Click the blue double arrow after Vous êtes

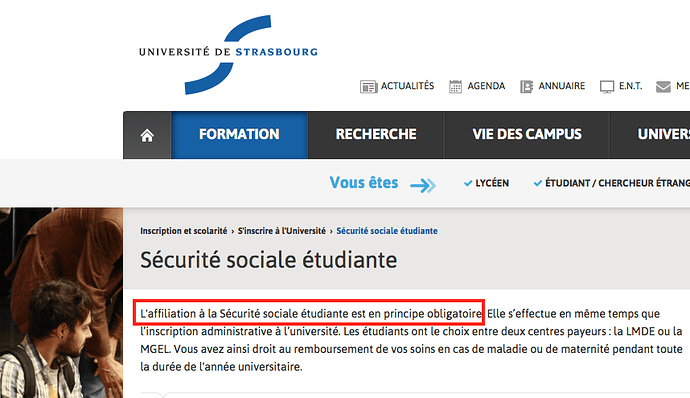(x=423, y=185)
